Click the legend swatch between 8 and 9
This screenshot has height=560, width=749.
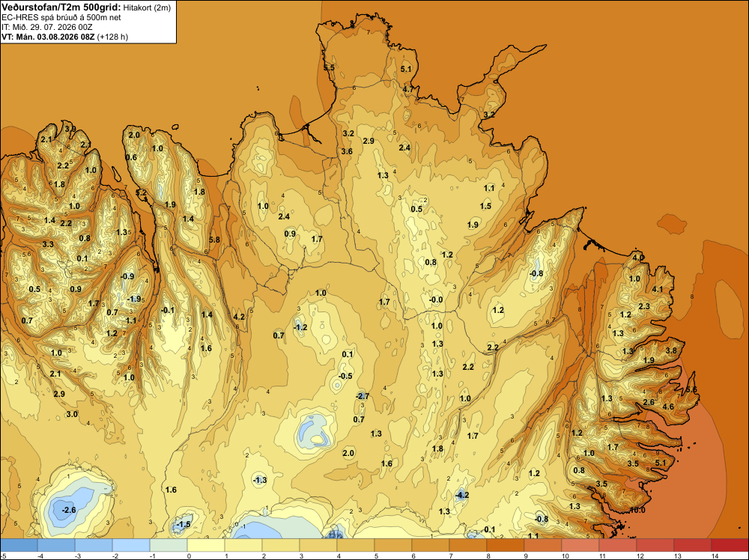(506, 545)
